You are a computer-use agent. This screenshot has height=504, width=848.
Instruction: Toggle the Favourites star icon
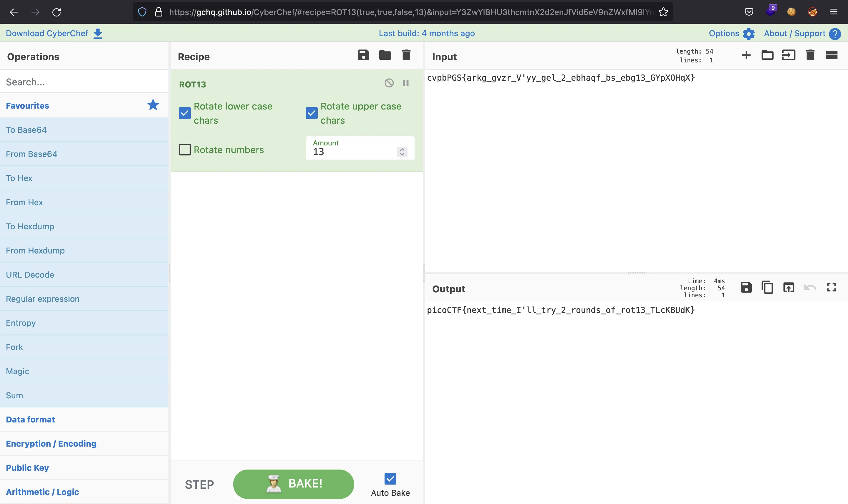(153, 105)
